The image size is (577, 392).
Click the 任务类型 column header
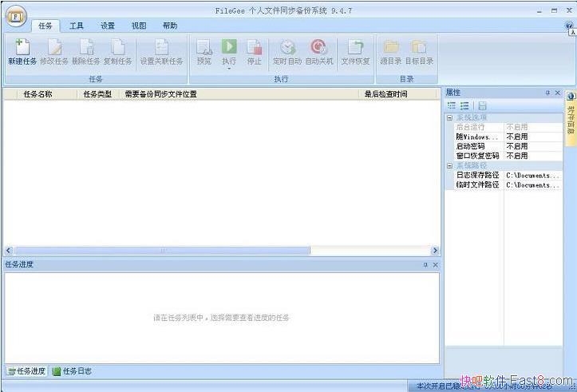click(98, 94)
